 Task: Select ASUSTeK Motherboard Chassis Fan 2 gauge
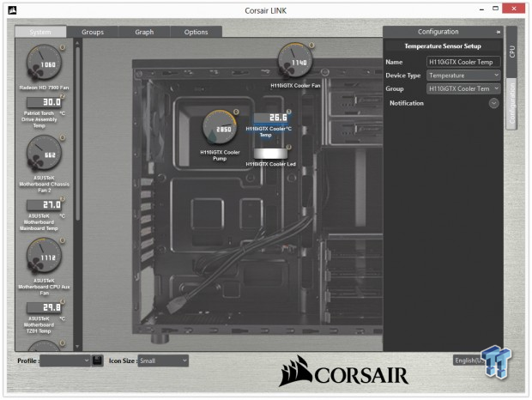pyautogui.click(x=44, y=154)
